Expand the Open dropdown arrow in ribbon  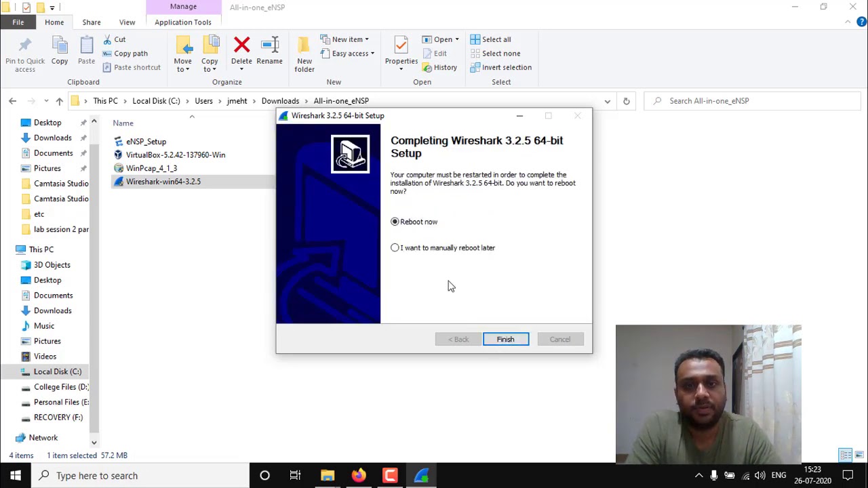pos(457,39)
